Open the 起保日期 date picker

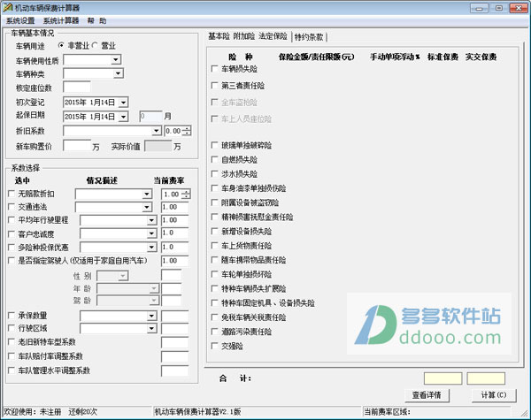[124, 117]
